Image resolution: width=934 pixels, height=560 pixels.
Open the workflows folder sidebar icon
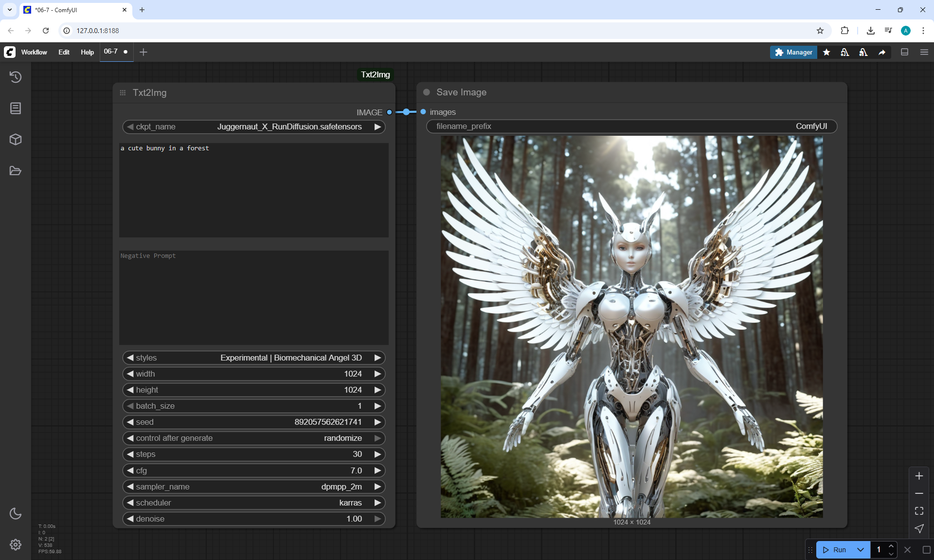(x=16, y=171)
